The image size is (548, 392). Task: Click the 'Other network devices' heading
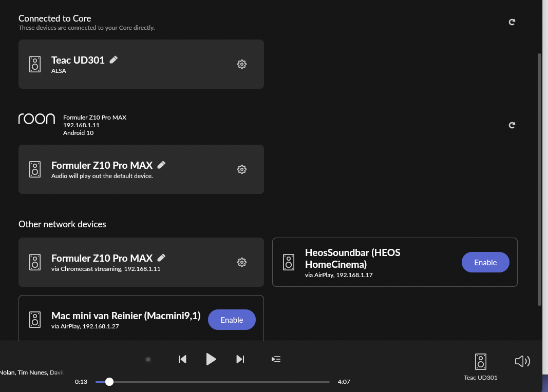62,224
